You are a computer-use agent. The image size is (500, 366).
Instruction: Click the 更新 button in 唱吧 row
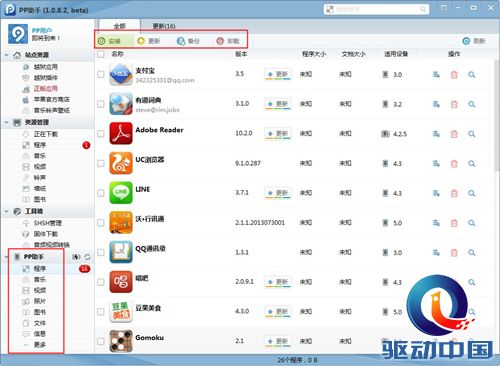click(278, 282)
